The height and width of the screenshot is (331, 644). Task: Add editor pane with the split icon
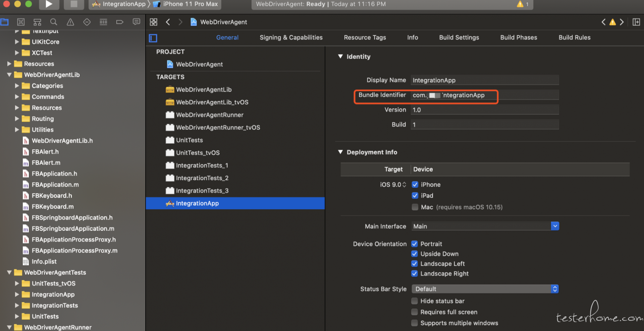[636, 22]
